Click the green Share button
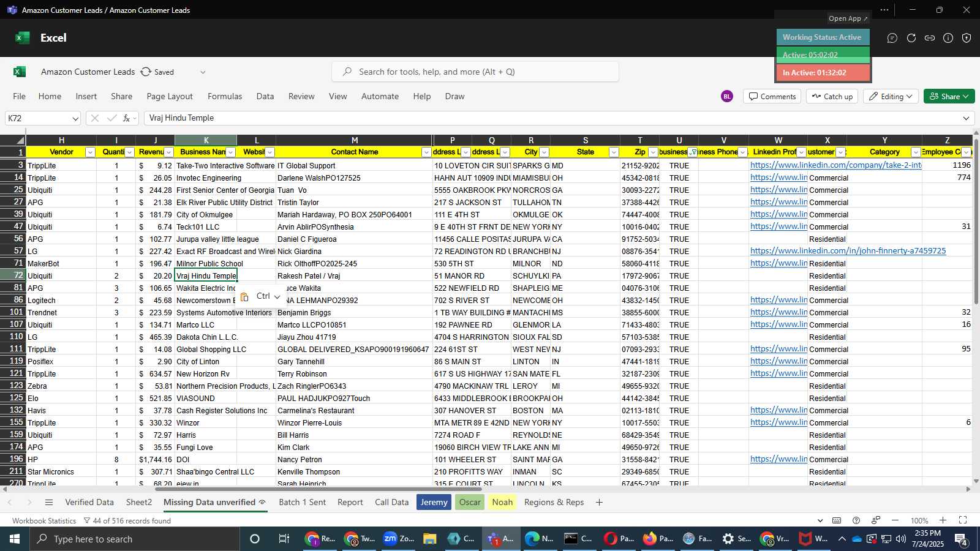This screenshot has height=551, width=980. click(949, 96)
